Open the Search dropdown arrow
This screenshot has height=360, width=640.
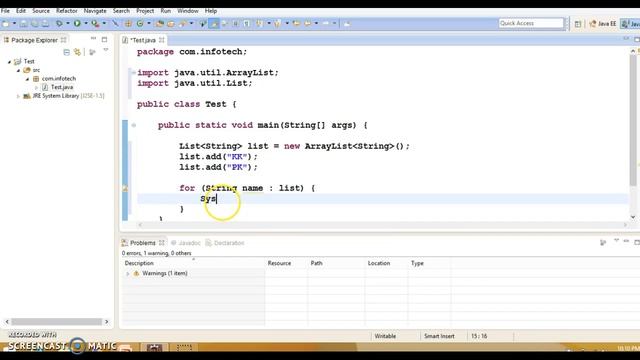tap(191, 24)
